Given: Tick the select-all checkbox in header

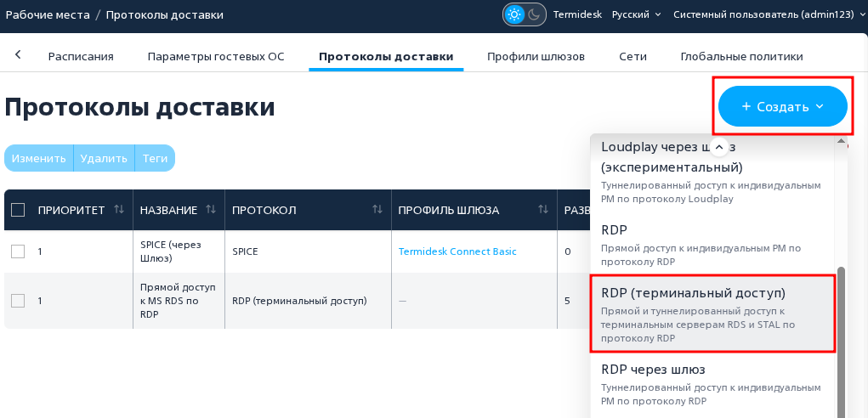Looking at the screenshot, I should coord(18,210).
